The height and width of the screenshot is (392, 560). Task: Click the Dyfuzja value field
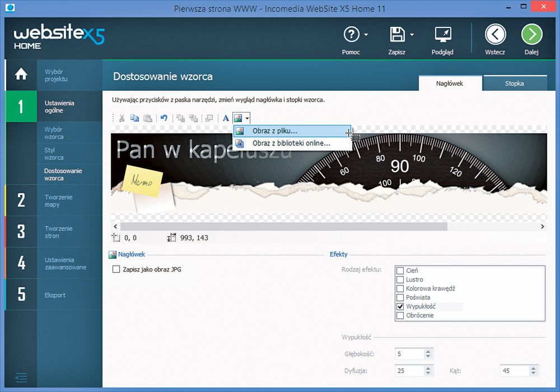(x=409, y=371)
